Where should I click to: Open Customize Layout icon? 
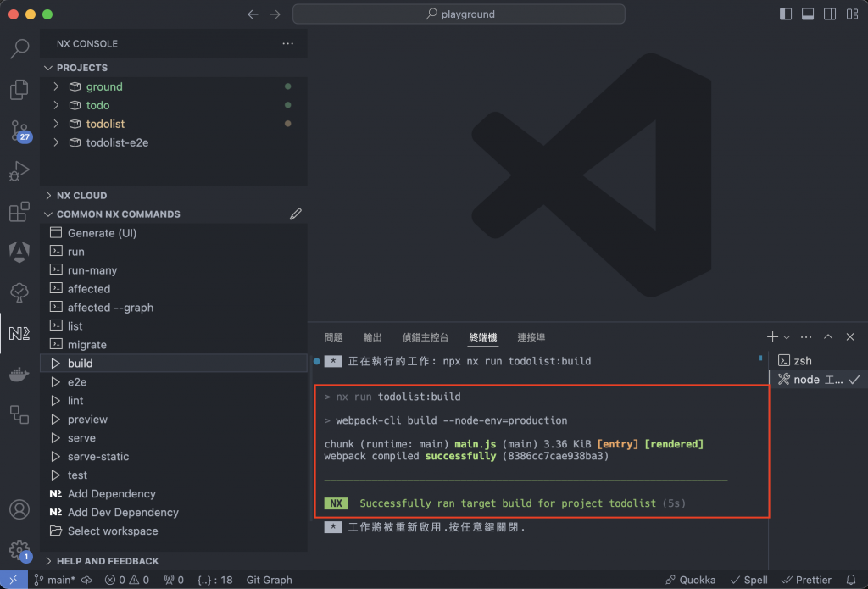pyautogui.click(x=852, y=14)
